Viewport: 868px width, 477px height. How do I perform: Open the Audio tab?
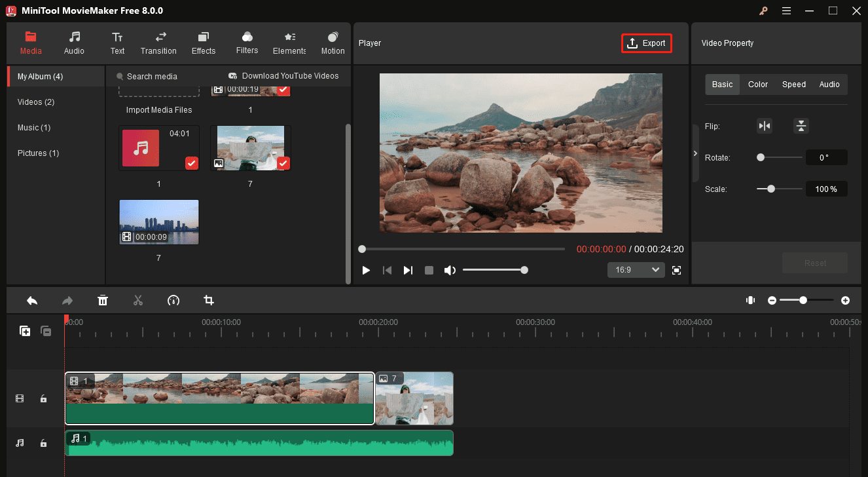click(74, 43)
